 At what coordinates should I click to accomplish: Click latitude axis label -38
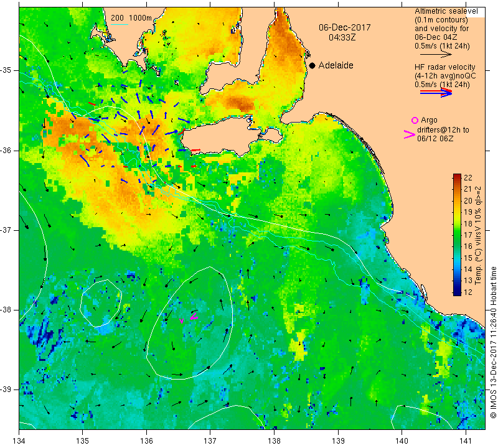(6, 310)
